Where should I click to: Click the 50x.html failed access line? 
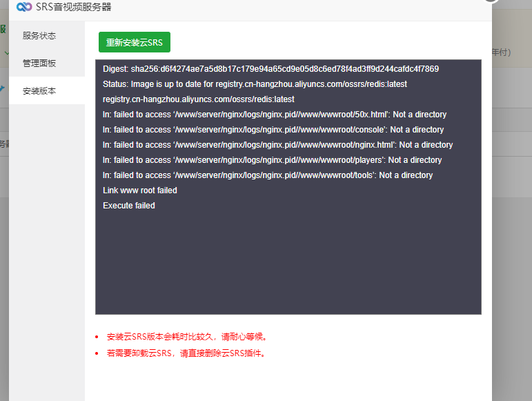coord(275,115)
